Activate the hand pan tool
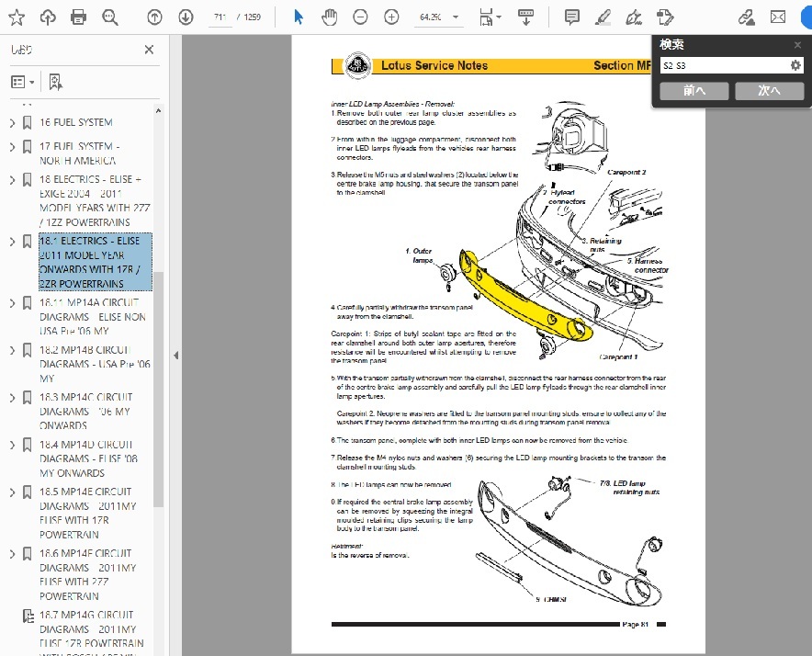Screen dimensions: 812x656 330,17
